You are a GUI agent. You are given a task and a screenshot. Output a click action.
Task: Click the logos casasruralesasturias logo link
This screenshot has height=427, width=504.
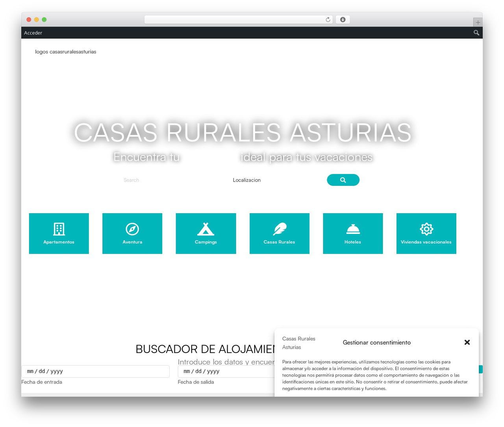pyautogui.click(x=66, y=52)
